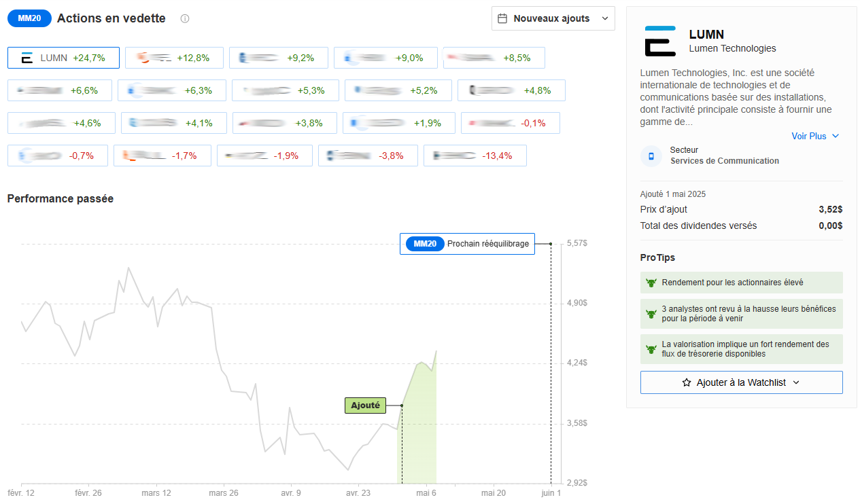Click the Total des dividendes versés value 0,00$
The width and height of the screenshot is (860, 504).
tap(831, 226)
